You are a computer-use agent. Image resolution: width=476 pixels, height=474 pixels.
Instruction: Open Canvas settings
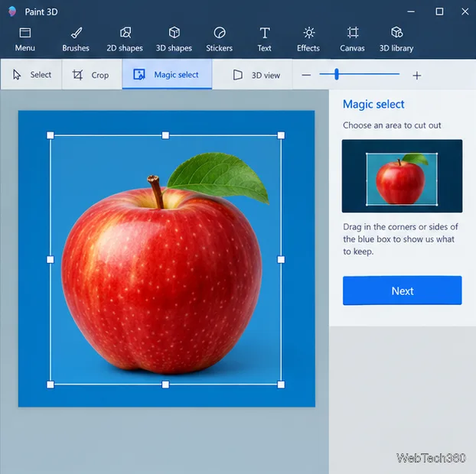tap(353, 40)
